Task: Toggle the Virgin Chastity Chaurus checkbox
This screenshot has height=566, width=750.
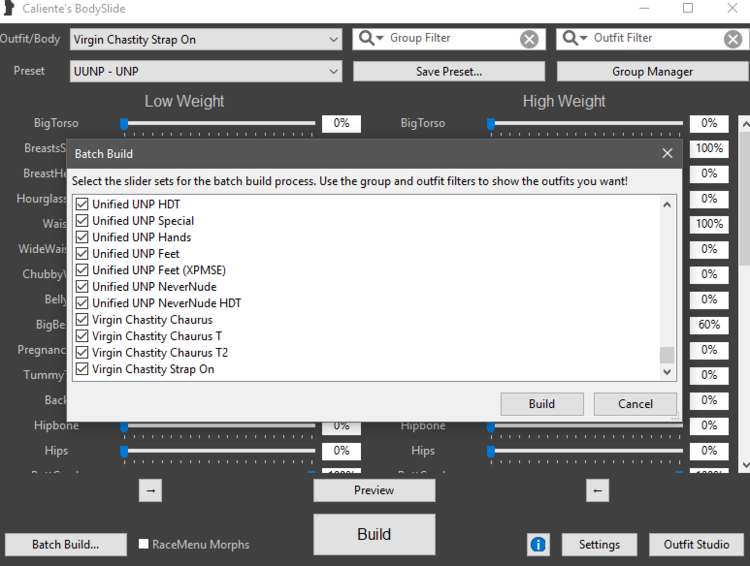Action: pos(82,320)
